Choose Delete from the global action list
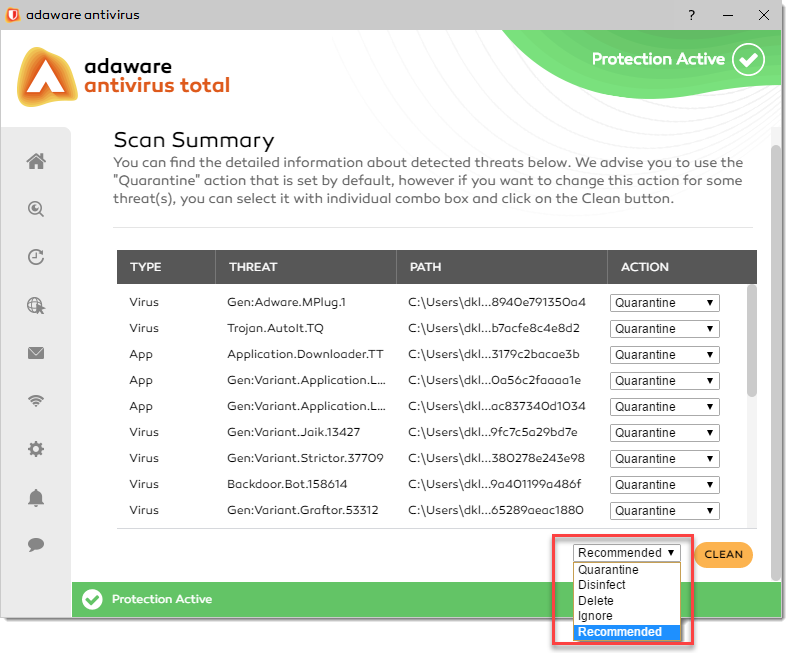 click(x=627, y=601)
